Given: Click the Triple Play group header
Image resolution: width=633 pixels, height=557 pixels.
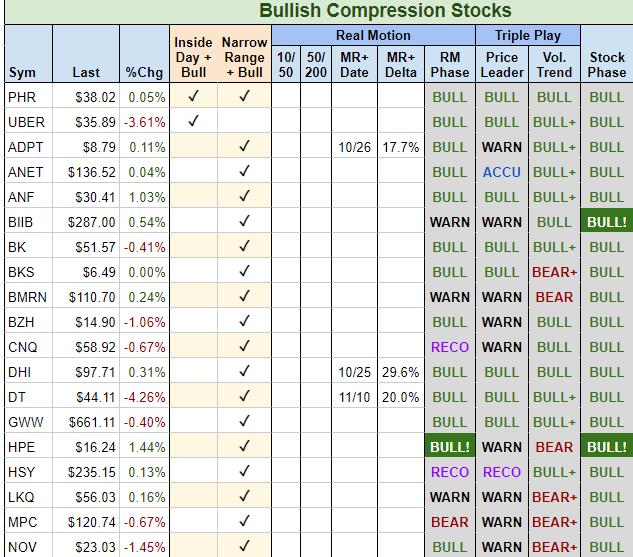Looking at the screenshot, I should [528, 36].
